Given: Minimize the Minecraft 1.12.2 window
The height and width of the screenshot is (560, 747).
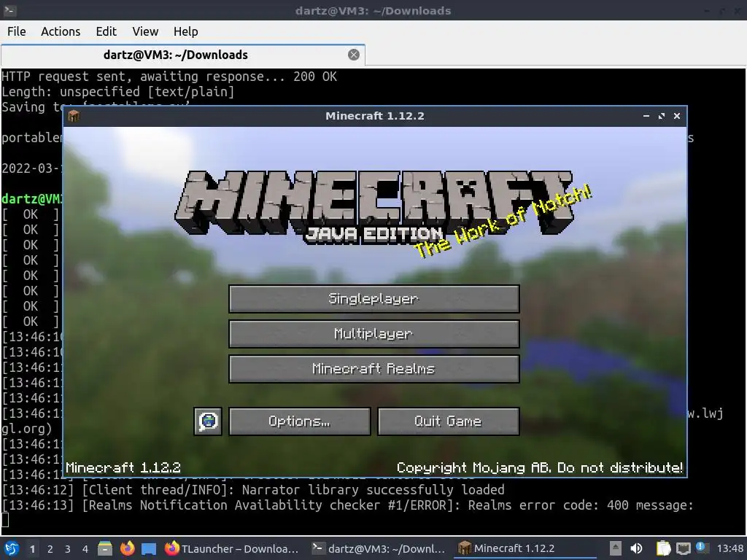Looking at the screenshot, I should (646, 116).
